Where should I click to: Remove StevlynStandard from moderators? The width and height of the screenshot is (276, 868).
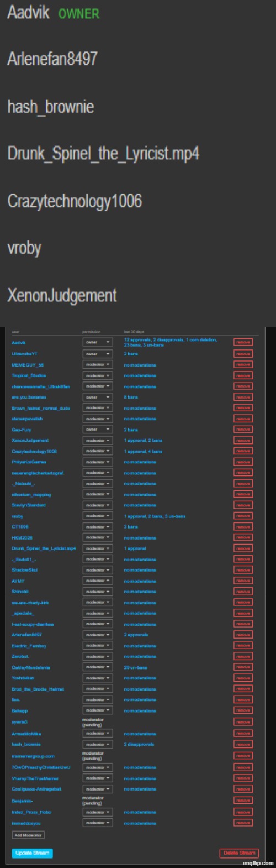243,505
